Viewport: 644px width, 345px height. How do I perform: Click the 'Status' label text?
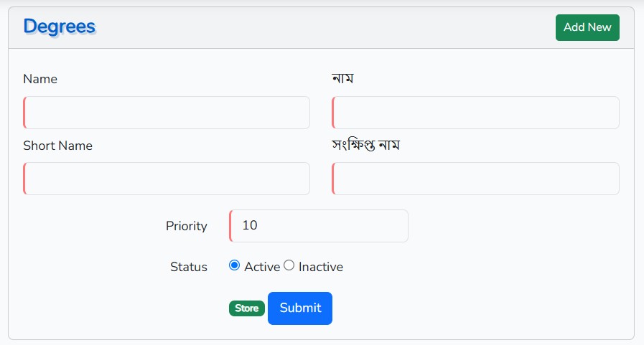click(x=188, y=267)
